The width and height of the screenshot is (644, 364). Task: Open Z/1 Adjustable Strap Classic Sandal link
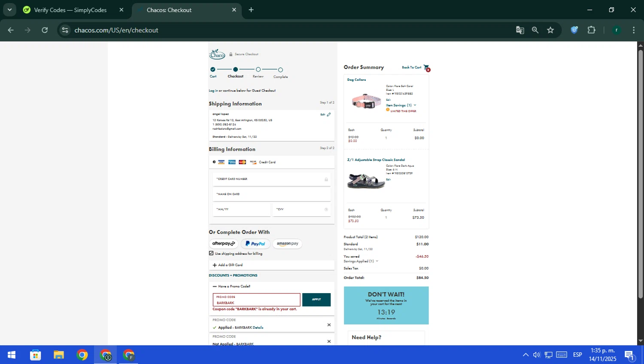[376, 160]
